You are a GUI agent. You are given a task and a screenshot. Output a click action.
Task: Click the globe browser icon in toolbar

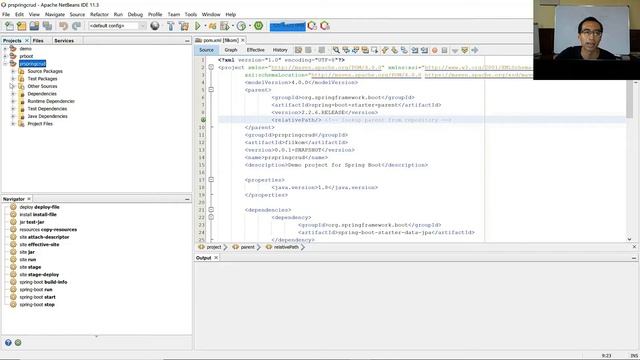[155, 26]
